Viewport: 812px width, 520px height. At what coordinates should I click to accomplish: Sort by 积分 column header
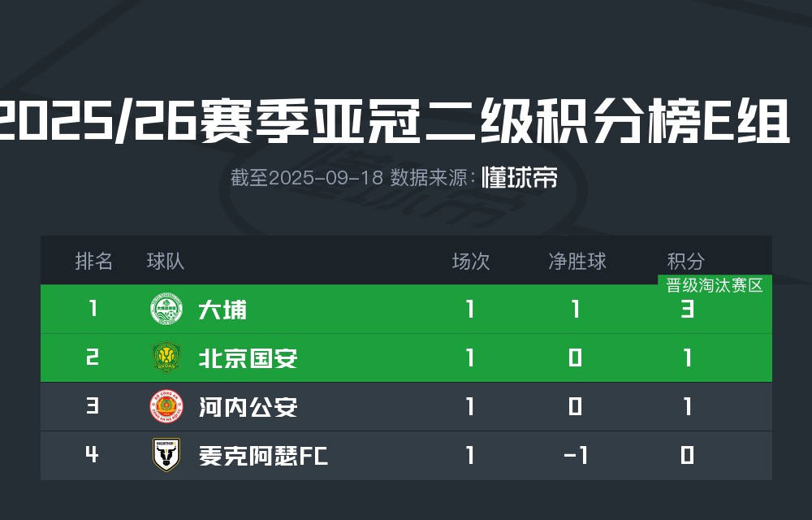686,261
